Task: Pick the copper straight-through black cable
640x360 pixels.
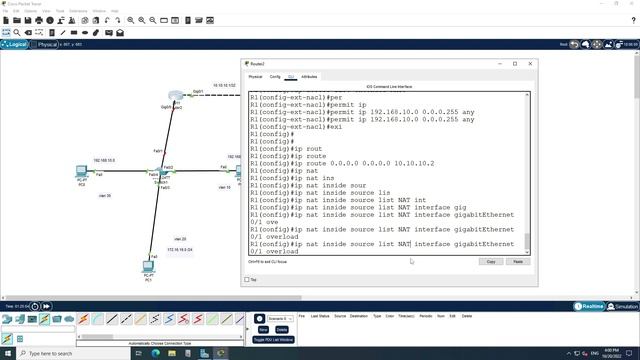Action: (x=112, y=319)
